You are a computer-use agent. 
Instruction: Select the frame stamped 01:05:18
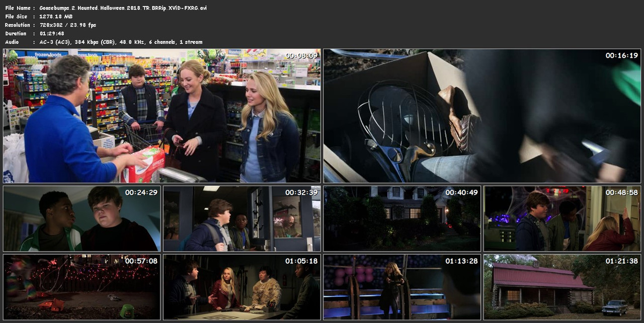click(x=242, y=287)
